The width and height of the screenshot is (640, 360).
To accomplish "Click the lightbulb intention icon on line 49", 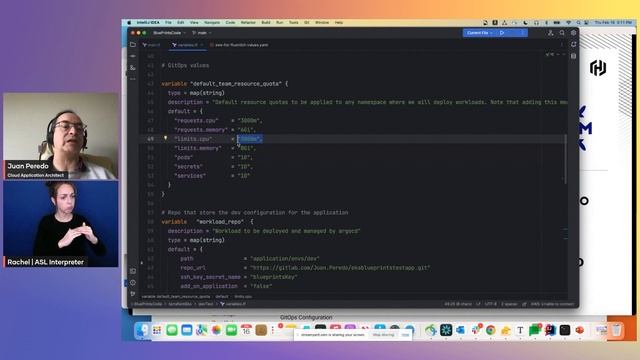I will 165,138.
